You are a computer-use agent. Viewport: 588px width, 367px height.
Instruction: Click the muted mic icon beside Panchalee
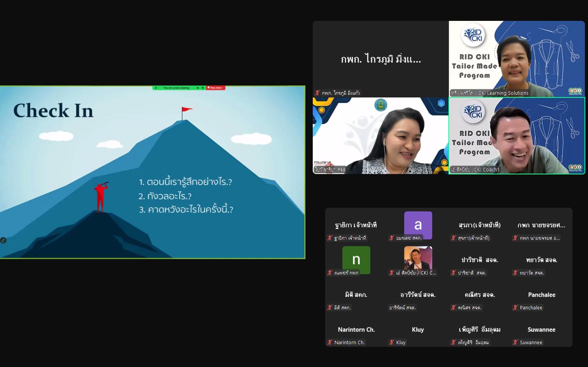pyautogui.click(x=515, y=308)
